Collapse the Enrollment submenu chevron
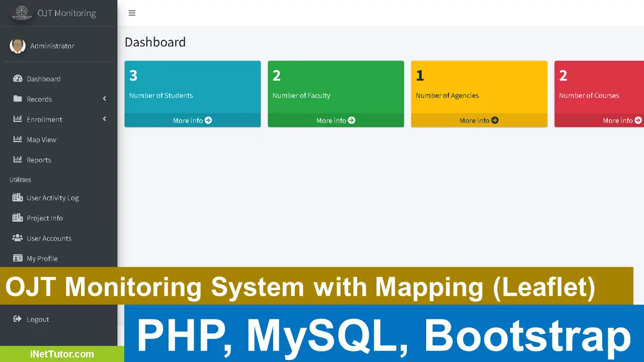Viewport: 644px width, 362px height. pyautogui.click(x=104, y=119)
